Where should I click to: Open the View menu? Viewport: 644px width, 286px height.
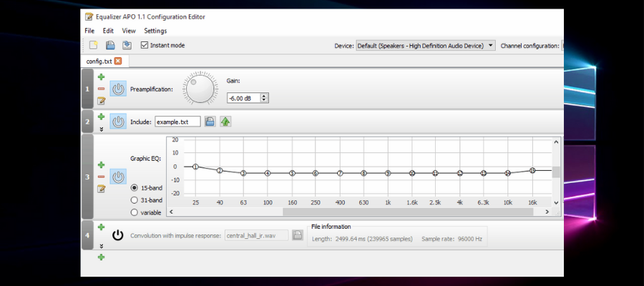(129, 31)
